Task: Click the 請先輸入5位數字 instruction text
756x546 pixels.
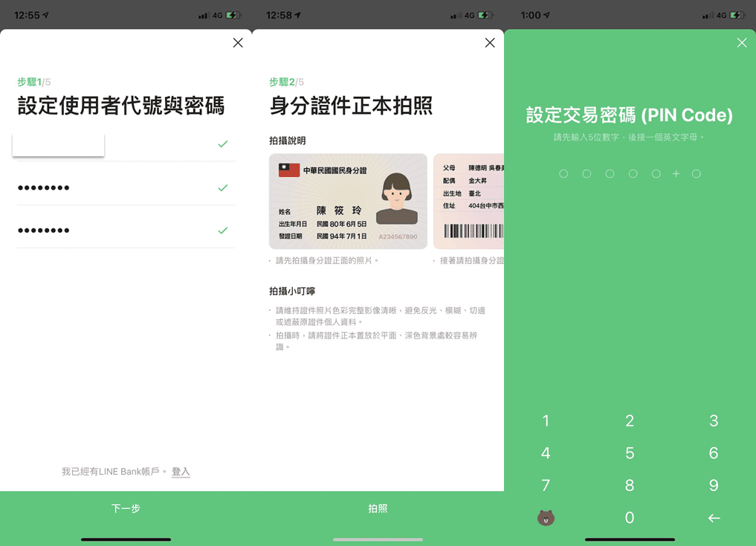Action: [x=629, y=138]
